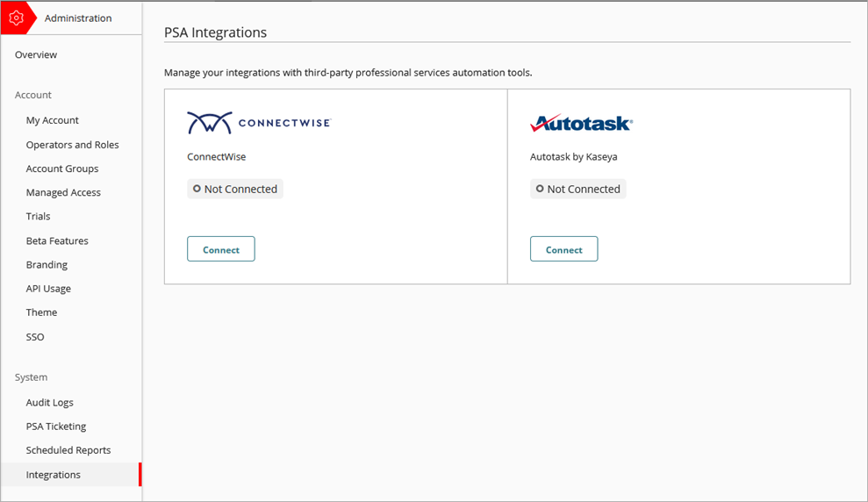Click the Manage your integrations description text

[348, 73]
